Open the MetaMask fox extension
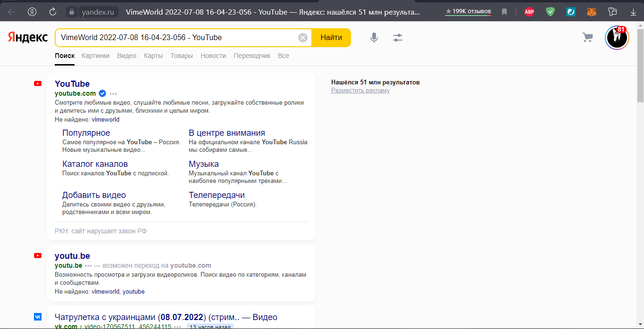 click(592, 12)
